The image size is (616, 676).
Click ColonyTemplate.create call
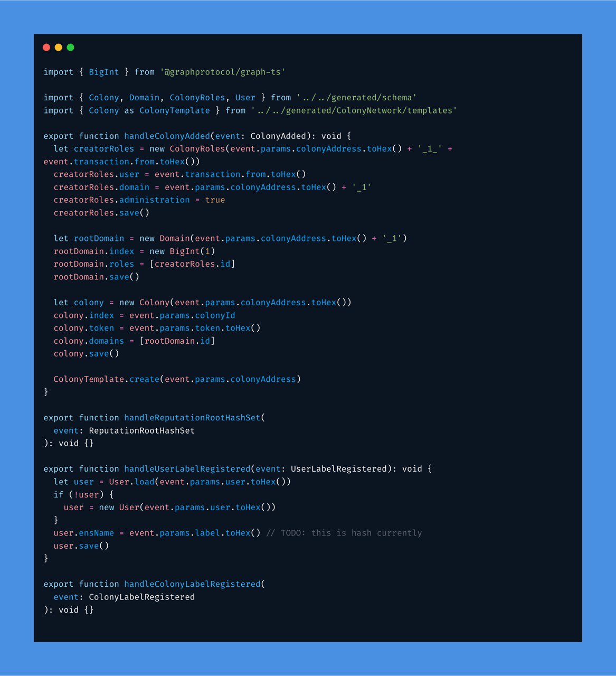point(177,379)
